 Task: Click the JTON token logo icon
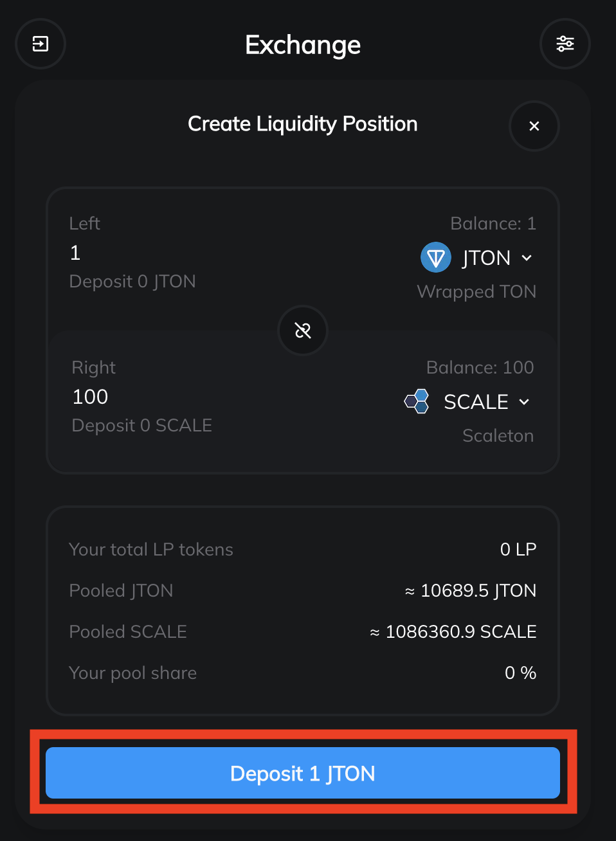point(435,258)
